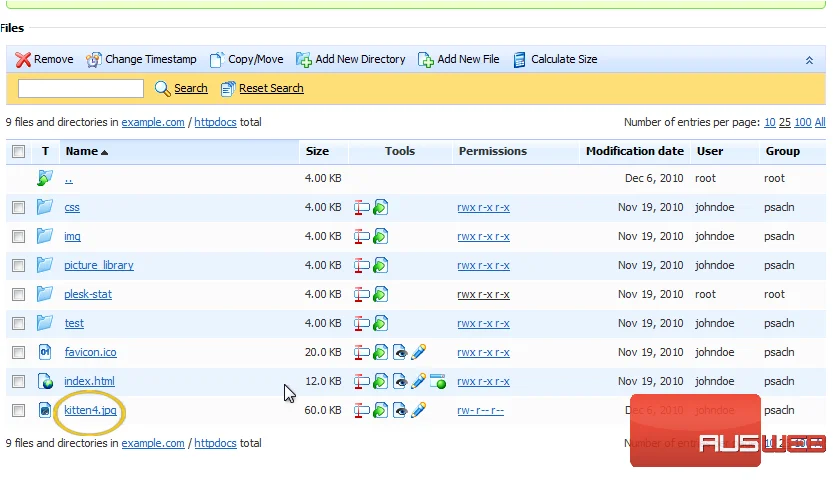Click the Add New File icon
This screenshot has width=840, height=480.
tap(425, 59)
